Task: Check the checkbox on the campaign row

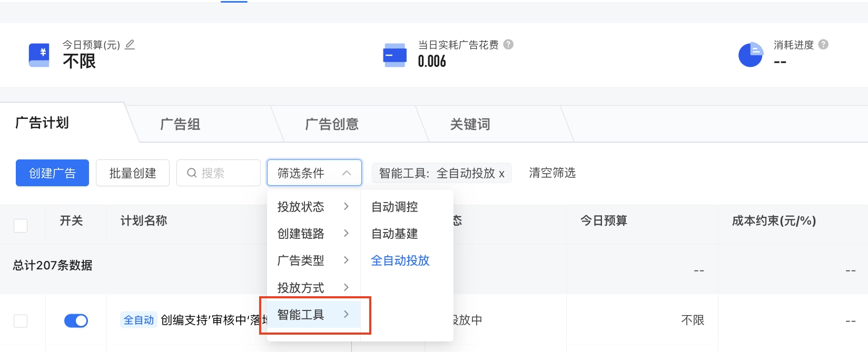Action: pos(20,320)
